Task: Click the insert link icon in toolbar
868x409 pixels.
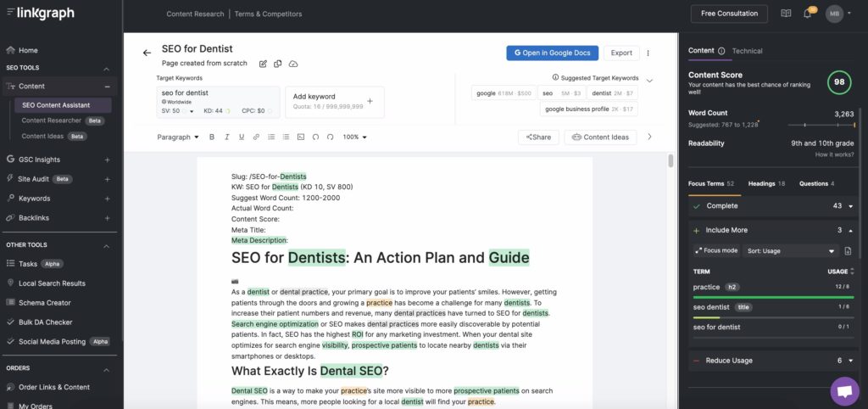Action: [x=257, y=137]
